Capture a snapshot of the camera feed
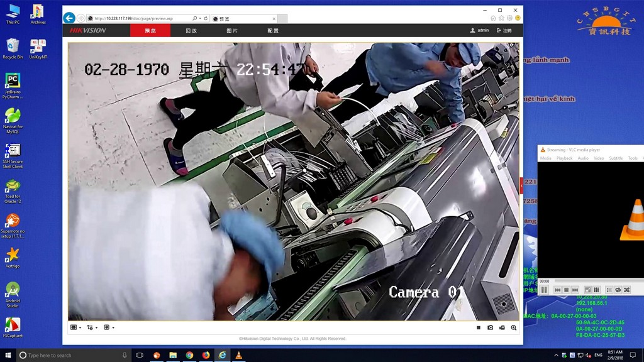The width and height of the screenshot is (644, 362). point(491,327)
